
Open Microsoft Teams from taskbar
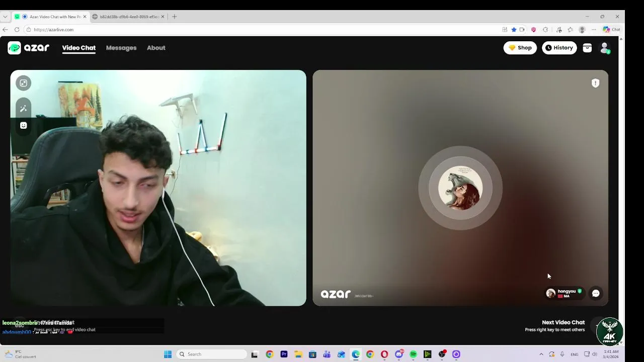[x=327, y=354]
